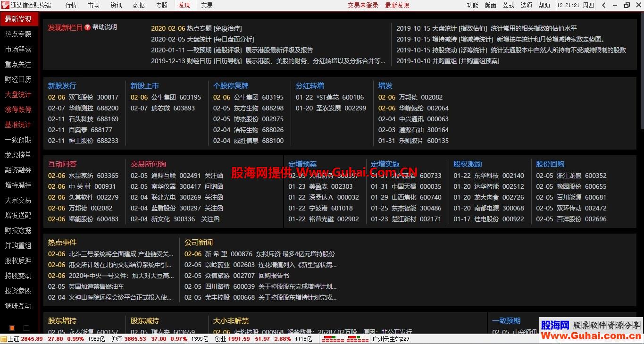Open the 股份回购 section header
Image resolution: width=644 pixels, height=344 pixels.
(x=550, y=164)
